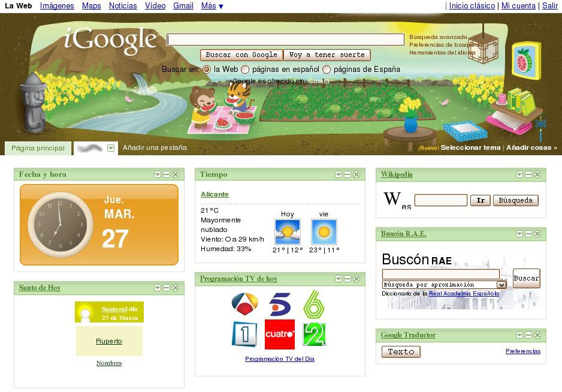Open the Fecha y hora gadget menu
The width and height of the screenshot is (562, 392).
pos(158,174)
